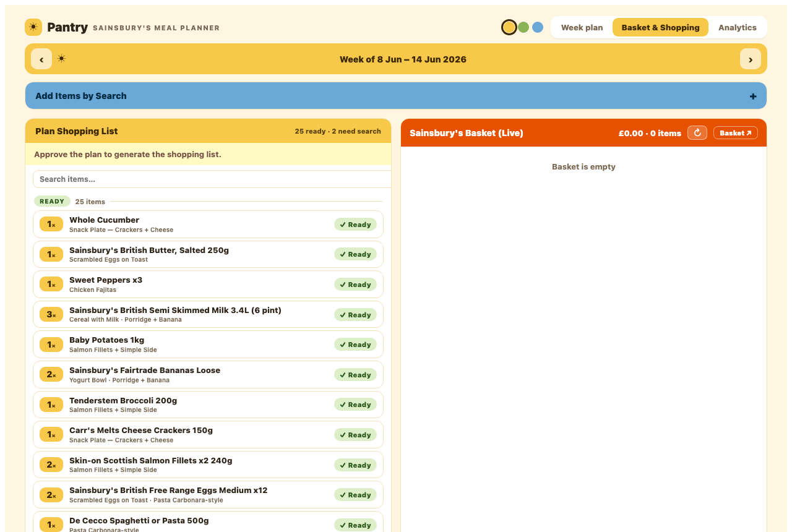Select the blue theme color swatch
Viewport: 792px width, 532px height.
tap(538, 27)
